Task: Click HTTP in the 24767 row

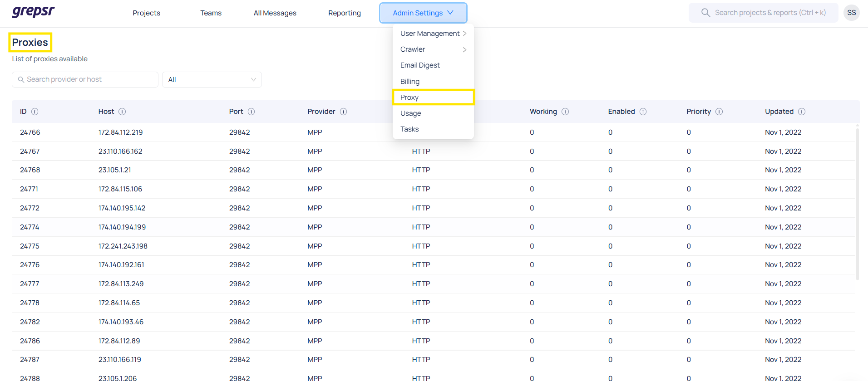Action: click(421, 151)
